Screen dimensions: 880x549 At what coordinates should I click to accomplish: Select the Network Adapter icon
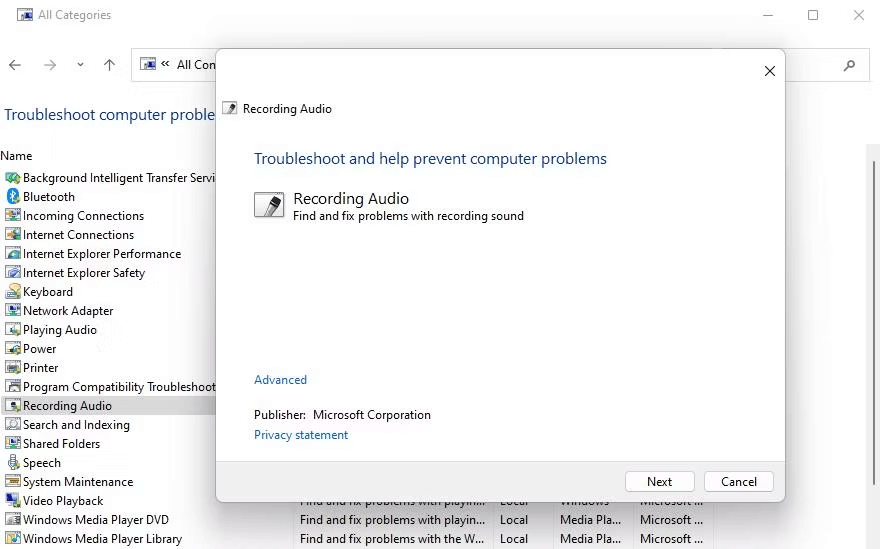coord(13,311)
